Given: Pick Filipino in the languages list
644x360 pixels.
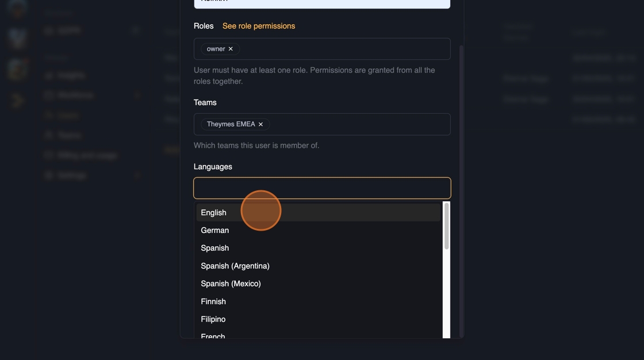Looking at the screenshot, I should click(213, 320).
